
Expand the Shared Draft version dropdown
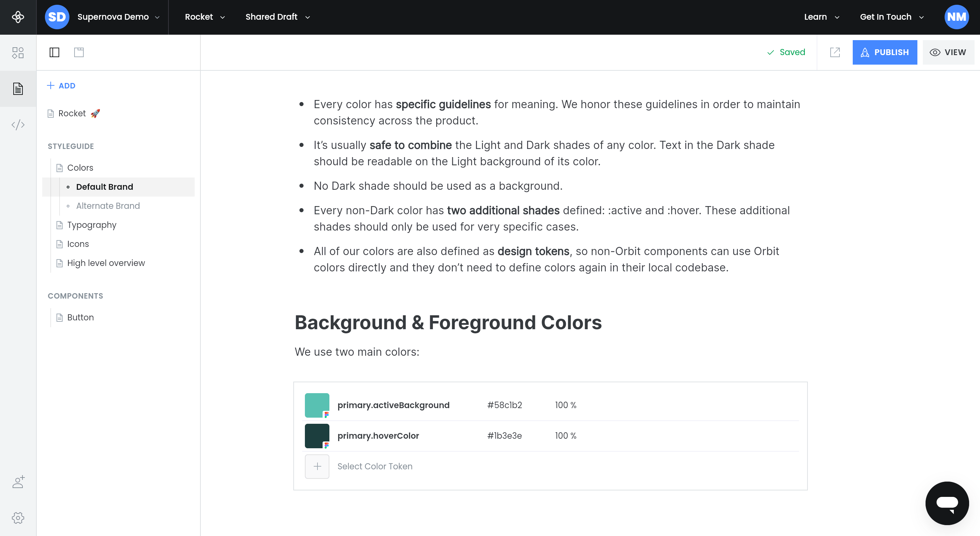(x=278, y=17)
